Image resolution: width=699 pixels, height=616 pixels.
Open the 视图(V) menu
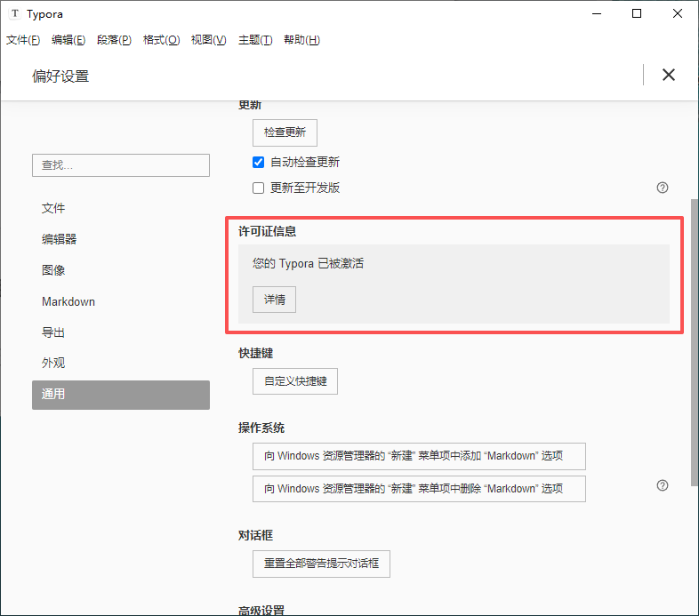209,40
